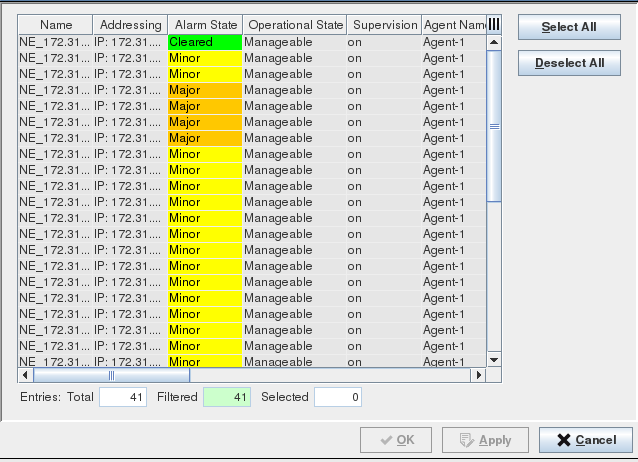Sort by the Alarm State column header
638x462 pixels.
pos(204,24)
